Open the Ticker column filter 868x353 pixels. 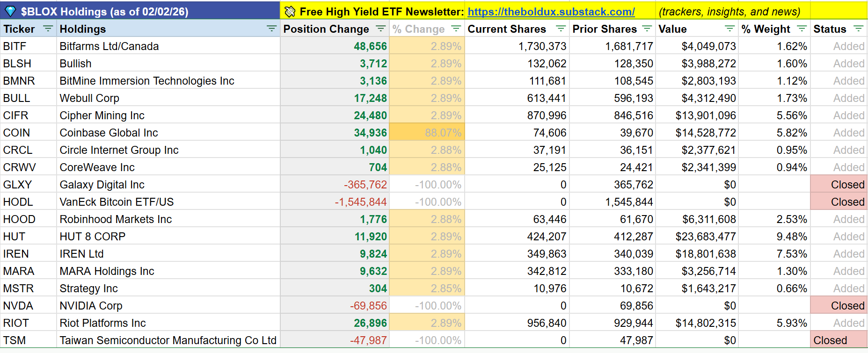tap(48, 29)
